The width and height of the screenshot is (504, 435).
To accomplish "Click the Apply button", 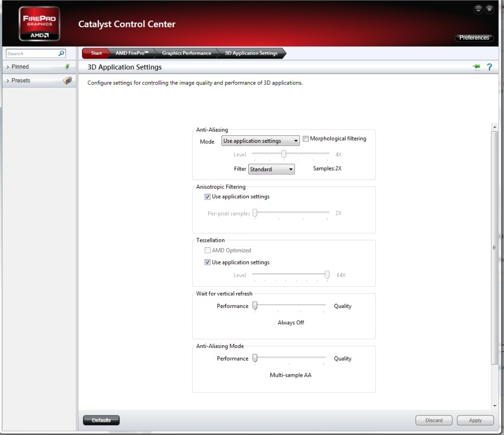I will click(x=475, y=420).
